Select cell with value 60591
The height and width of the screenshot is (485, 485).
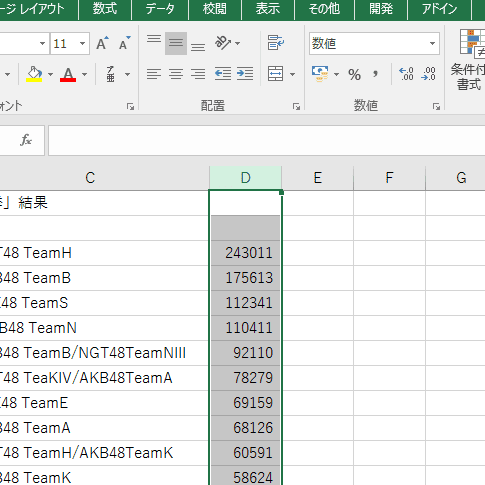245,453
